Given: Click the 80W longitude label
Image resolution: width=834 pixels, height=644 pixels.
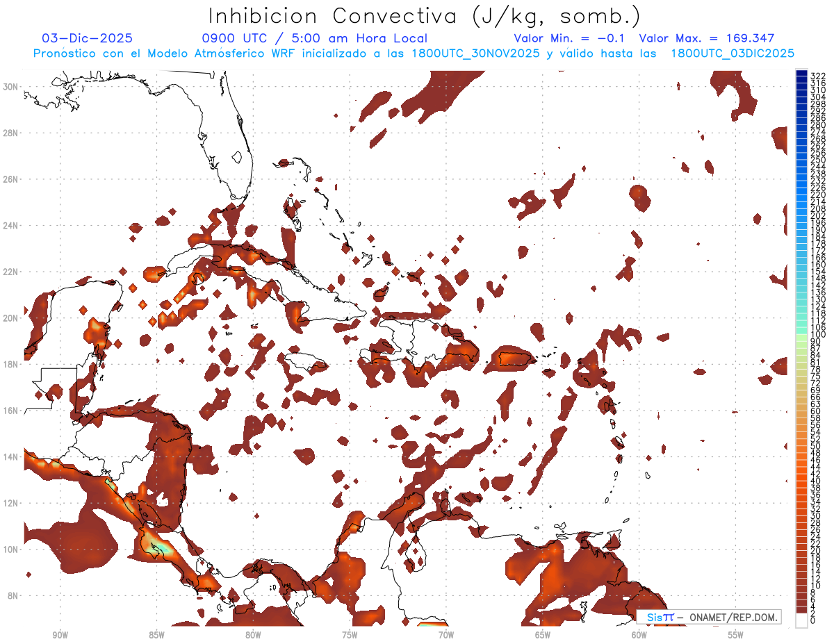Looking at the screenshot, I should [253, 635].
